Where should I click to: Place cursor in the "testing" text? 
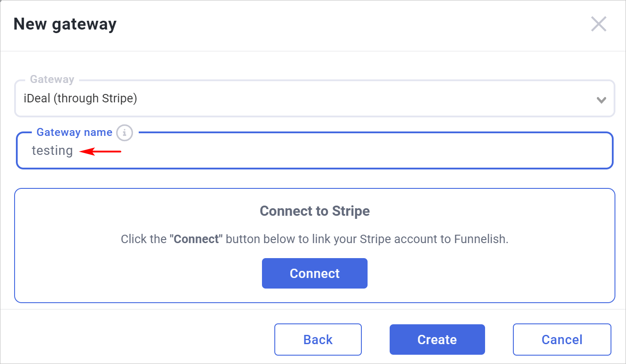(52, 151)
